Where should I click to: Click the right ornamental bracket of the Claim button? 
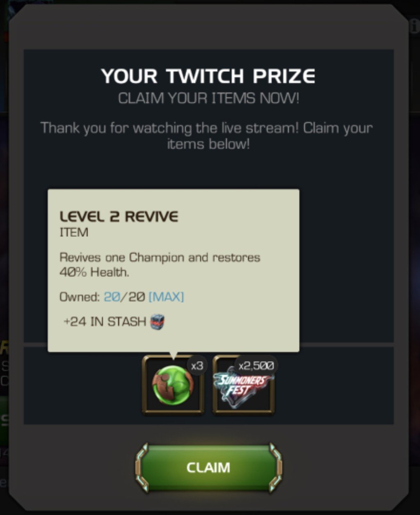[275, 467]
